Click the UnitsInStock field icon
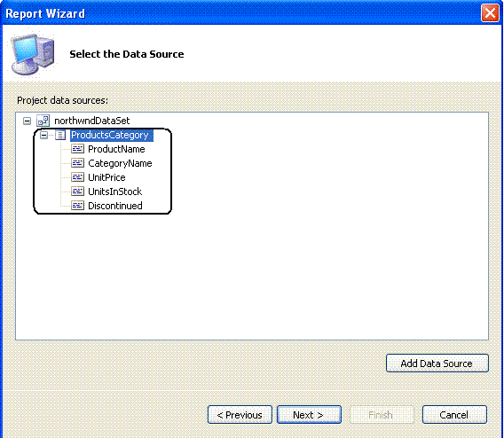Image resolution: width=504 pixels, height=438 pixels. (77, 192)
